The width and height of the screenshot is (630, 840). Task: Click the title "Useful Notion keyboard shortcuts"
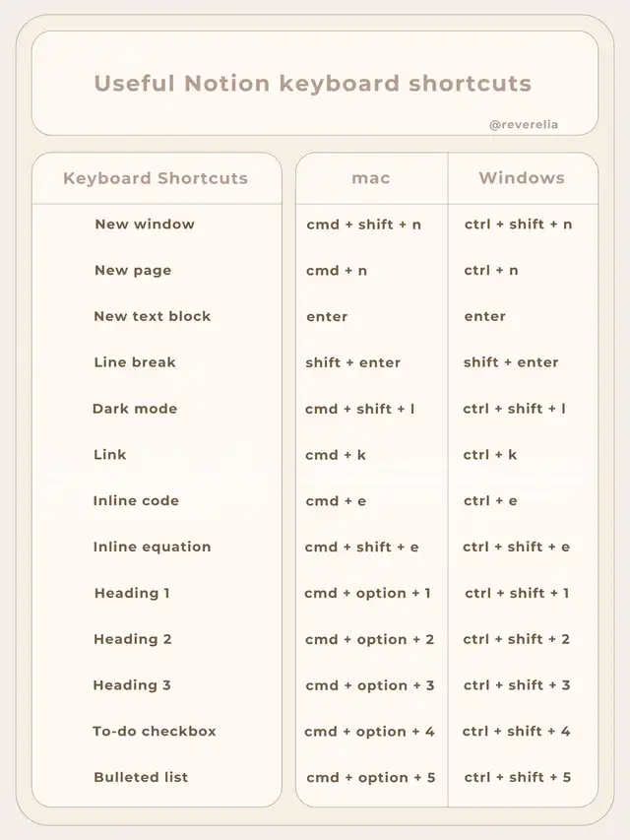point(313,84)
